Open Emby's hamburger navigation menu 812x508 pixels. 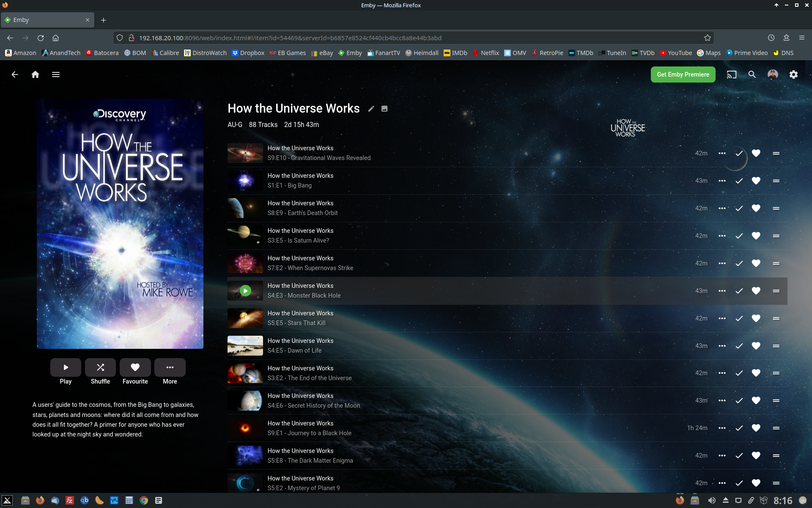point(56,75)
